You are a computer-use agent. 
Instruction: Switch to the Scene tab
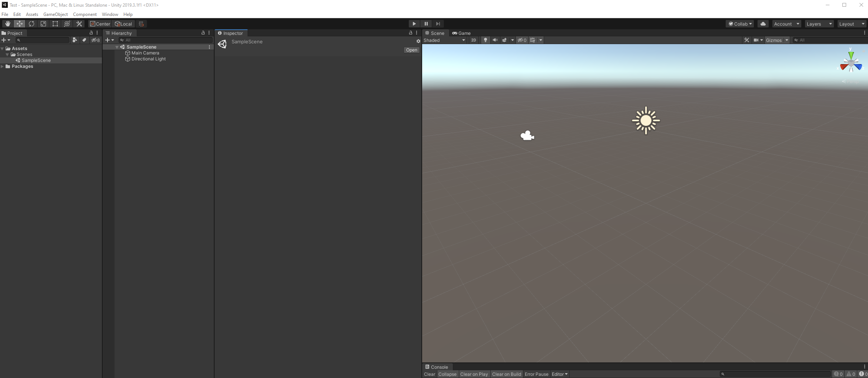(435, 33)
